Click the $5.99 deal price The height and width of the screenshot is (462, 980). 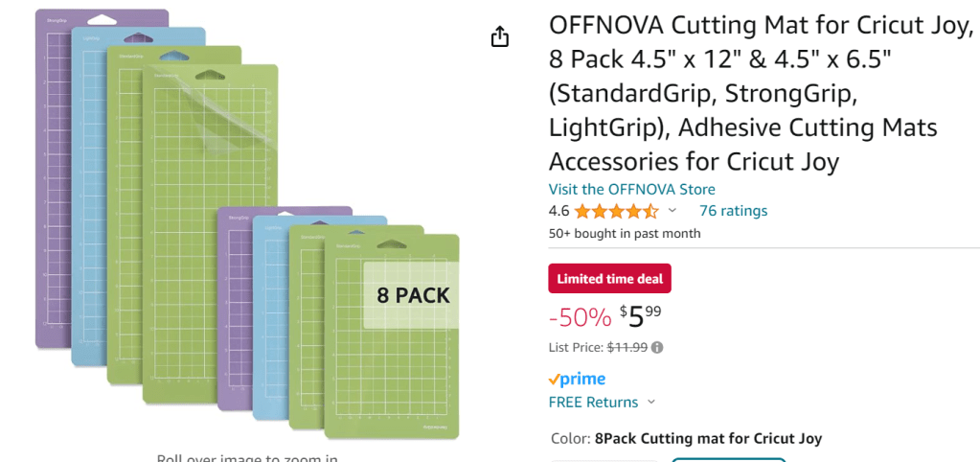641,315
